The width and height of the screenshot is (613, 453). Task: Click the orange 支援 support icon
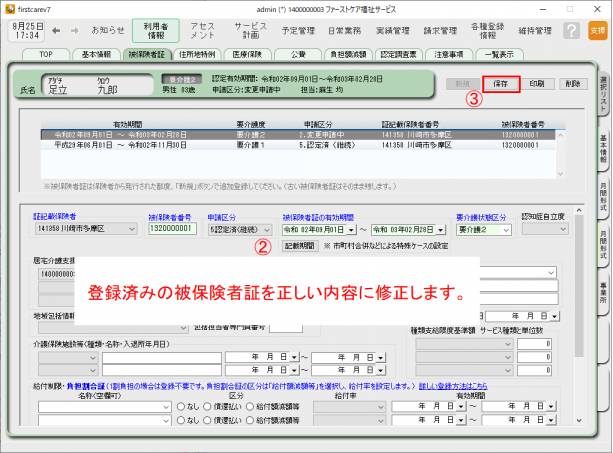[x=597, y=31]
